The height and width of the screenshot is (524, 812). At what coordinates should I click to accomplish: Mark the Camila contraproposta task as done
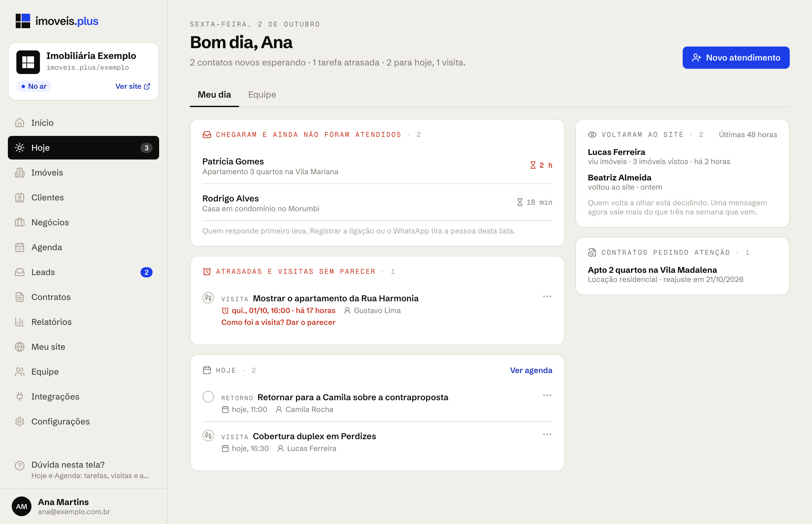(208, 397)
